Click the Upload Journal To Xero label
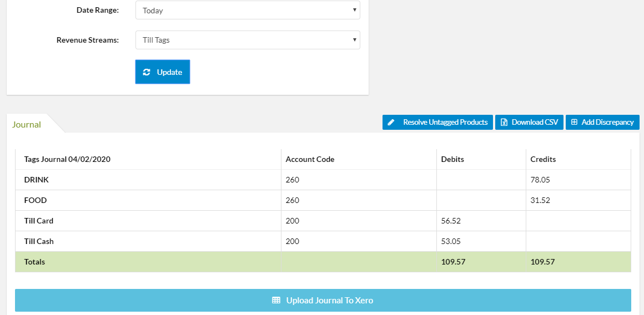Screen dimensions: 644x315 point(329,300)
